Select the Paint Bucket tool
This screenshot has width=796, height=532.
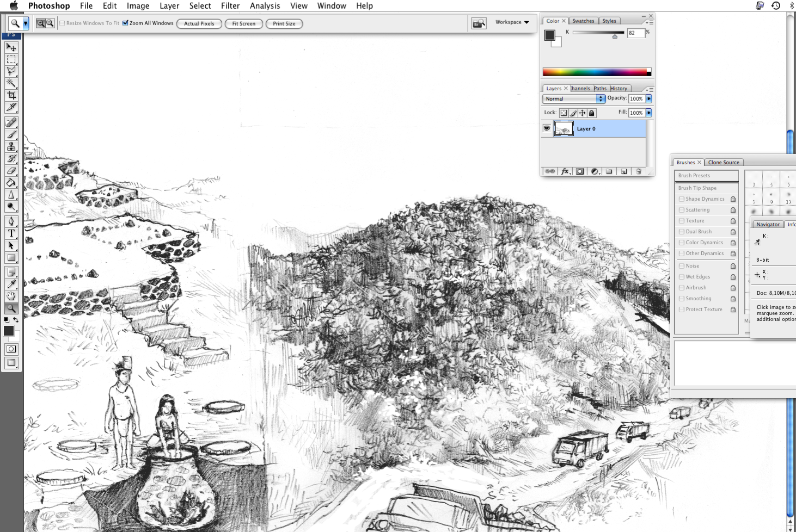11,182
